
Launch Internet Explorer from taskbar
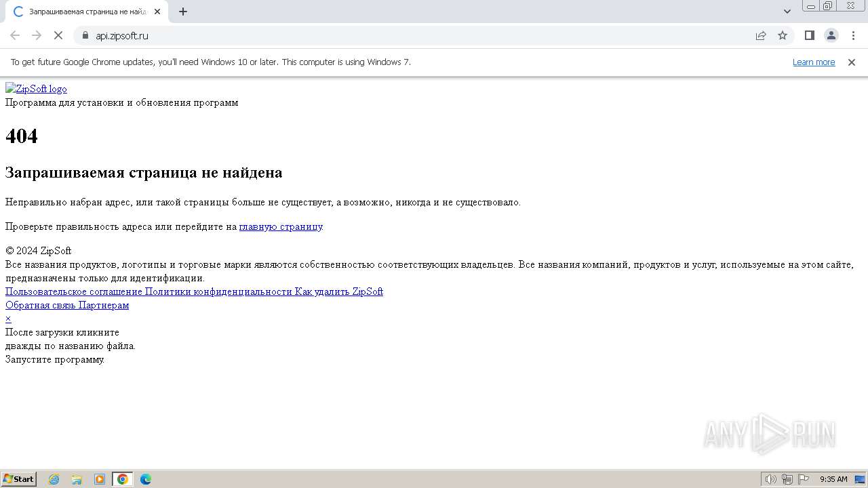pos(54,479)
